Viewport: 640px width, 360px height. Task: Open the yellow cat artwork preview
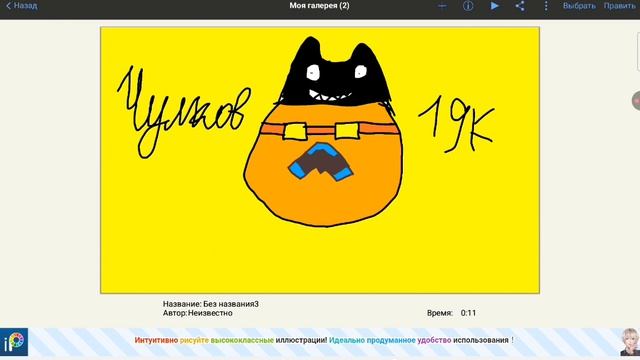click(x=320, y=160)
